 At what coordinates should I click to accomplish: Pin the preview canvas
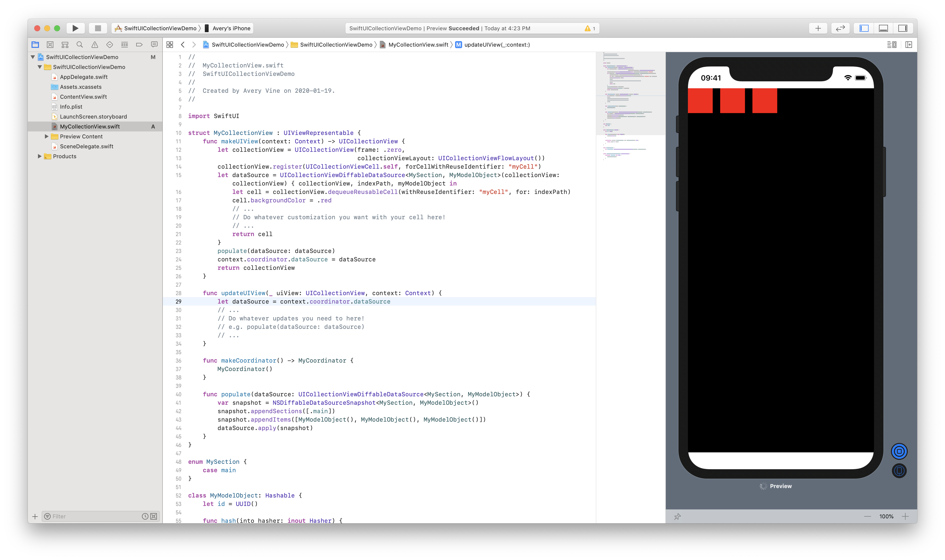point(677,516)
